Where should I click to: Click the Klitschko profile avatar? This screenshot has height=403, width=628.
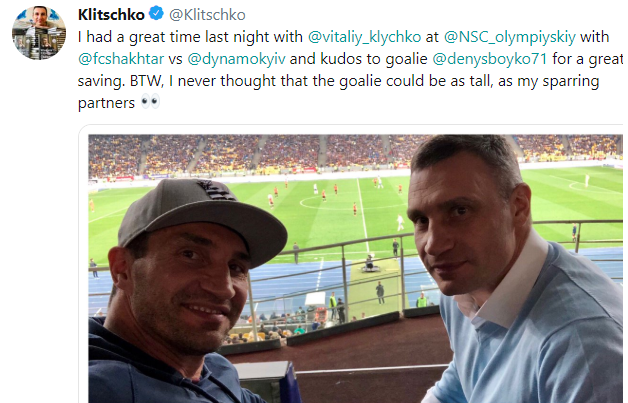pos(39,31)
